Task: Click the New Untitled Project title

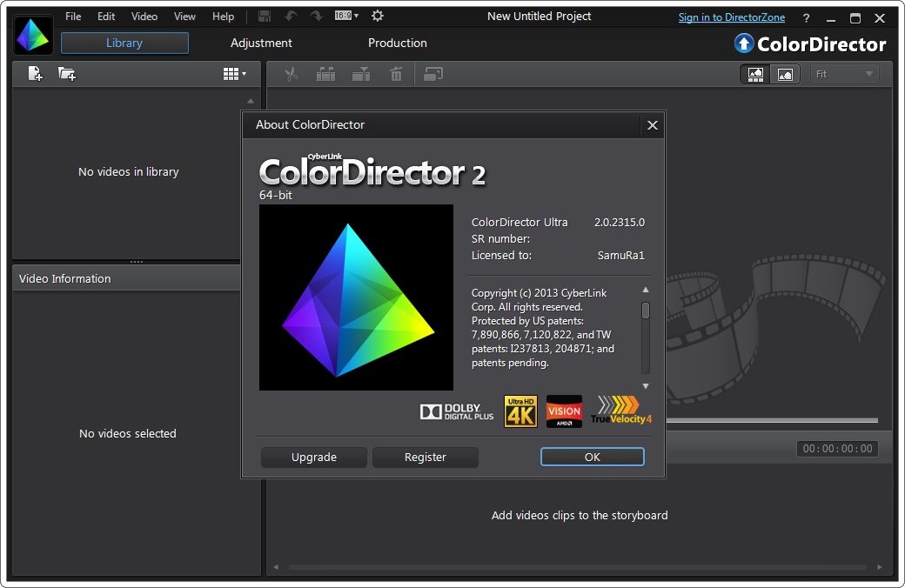Action: tap(539, 17)
